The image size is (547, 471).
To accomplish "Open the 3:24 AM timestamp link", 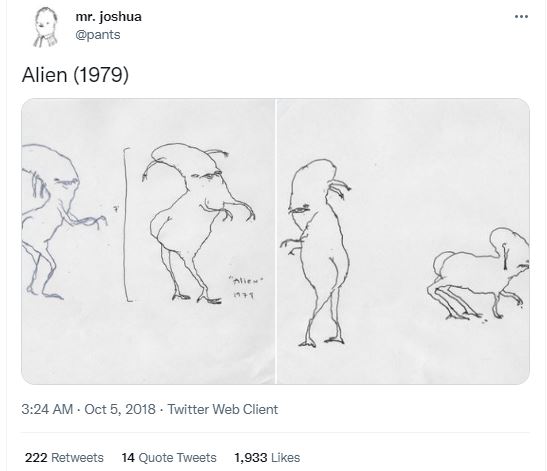I will (x=47, y=409).
